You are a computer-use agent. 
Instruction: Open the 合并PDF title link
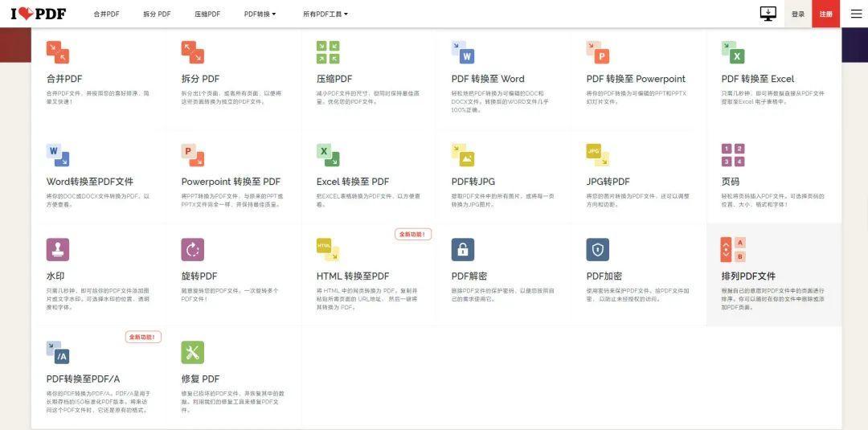[x=64, y=79]
